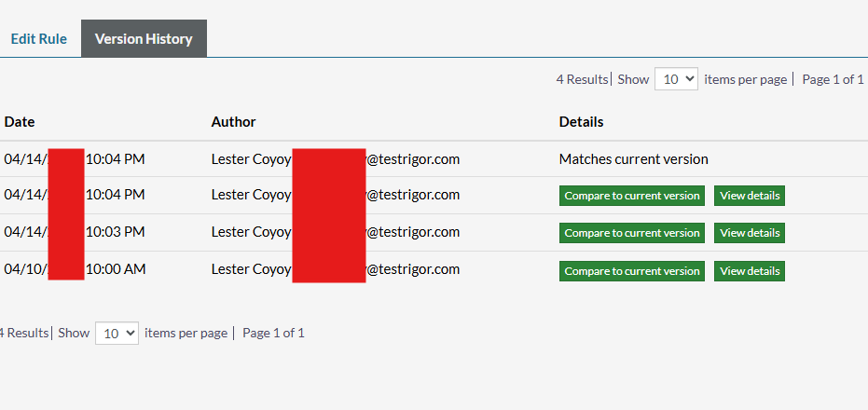Click the bottom 'Show' label
Viewport: 868px width, 410px height.
point(74,333)
